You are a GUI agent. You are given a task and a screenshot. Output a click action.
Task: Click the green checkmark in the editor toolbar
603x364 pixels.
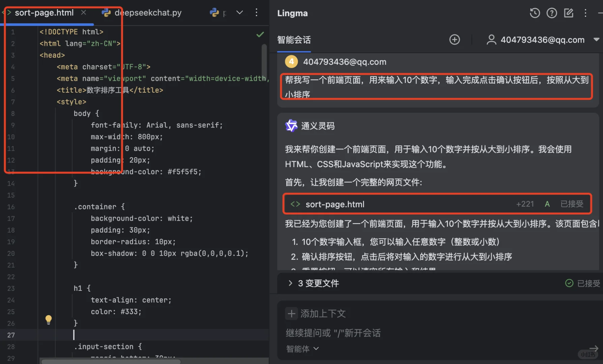coord(260,34)
